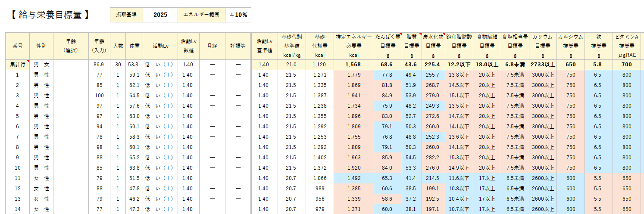Click row 7's carbohydrate target 252.3
644x214 pixels.
(433, 137)
